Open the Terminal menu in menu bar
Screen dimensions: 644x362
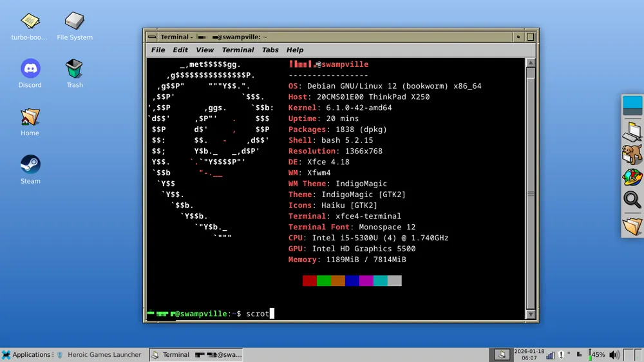coord(238,50)
